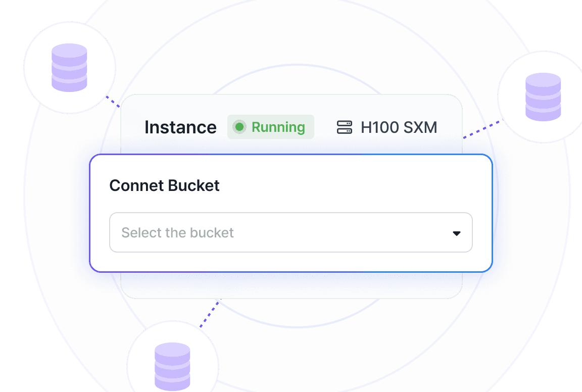The width and height of the screenshot is (582, 392).
Task: Open the Select the bucket dropdown
Action: click(x=290, y=232)
